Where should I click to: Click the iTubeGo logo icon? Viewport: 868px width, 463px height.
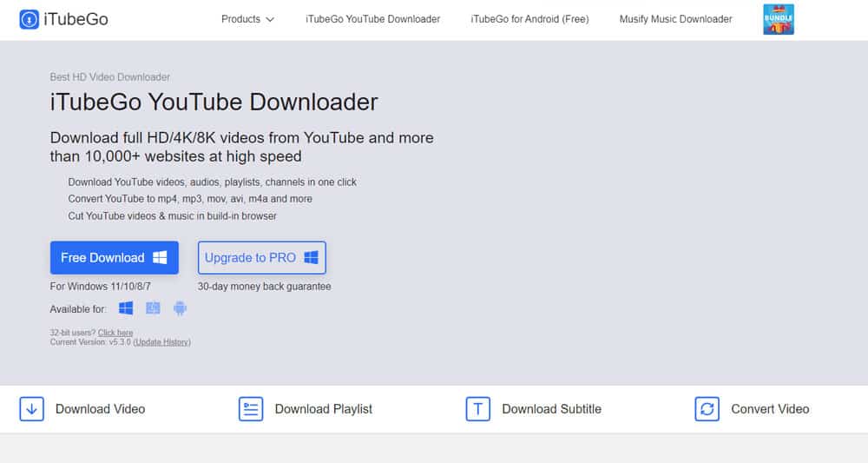tap(29, 19)
